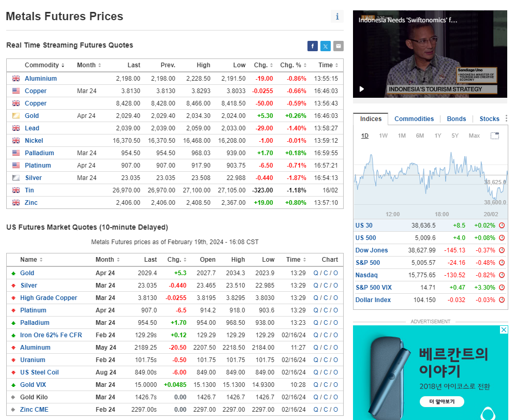Open the Dollar Index link
This screenshot has height=420, width=515.
pyautogui.click(x=373, y=300)
